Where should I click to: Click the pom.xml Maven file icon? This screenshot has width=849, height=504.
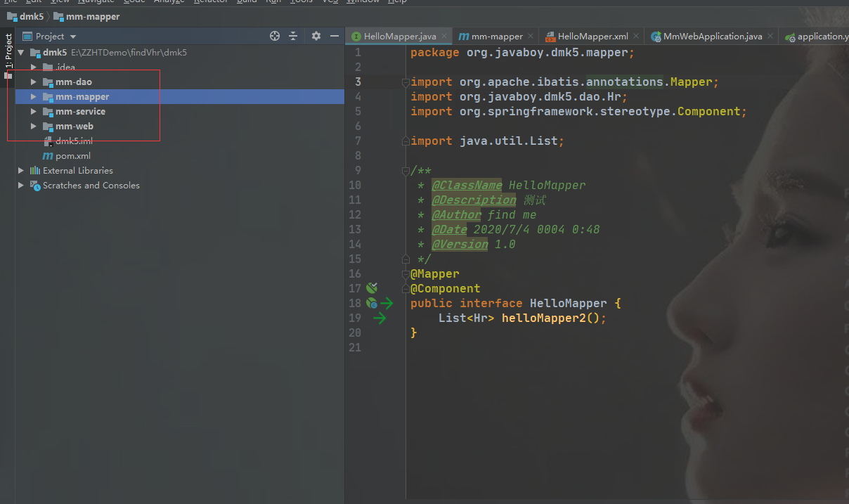pyautogui.click(x=48, y=155)
